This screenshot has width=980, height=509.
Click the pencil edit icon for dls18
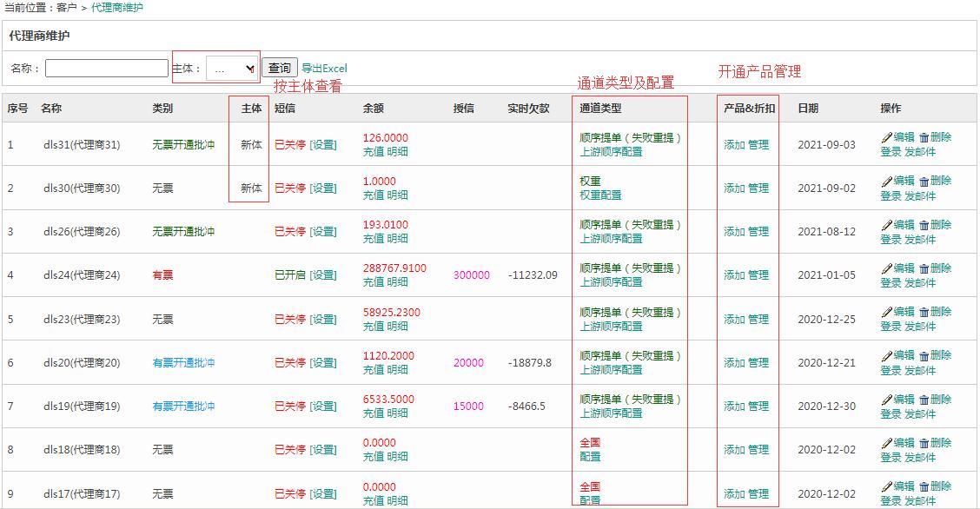point(887,443)
